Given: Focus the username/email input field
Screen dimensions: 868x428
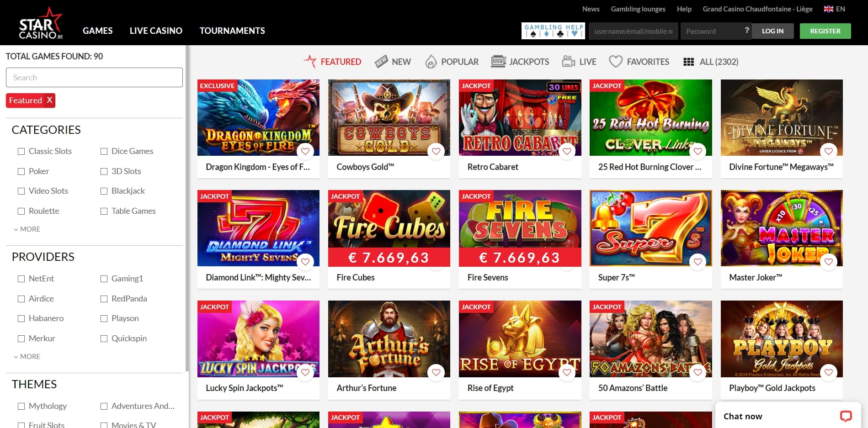Looking at the screenshot, I should click(634, 31).
